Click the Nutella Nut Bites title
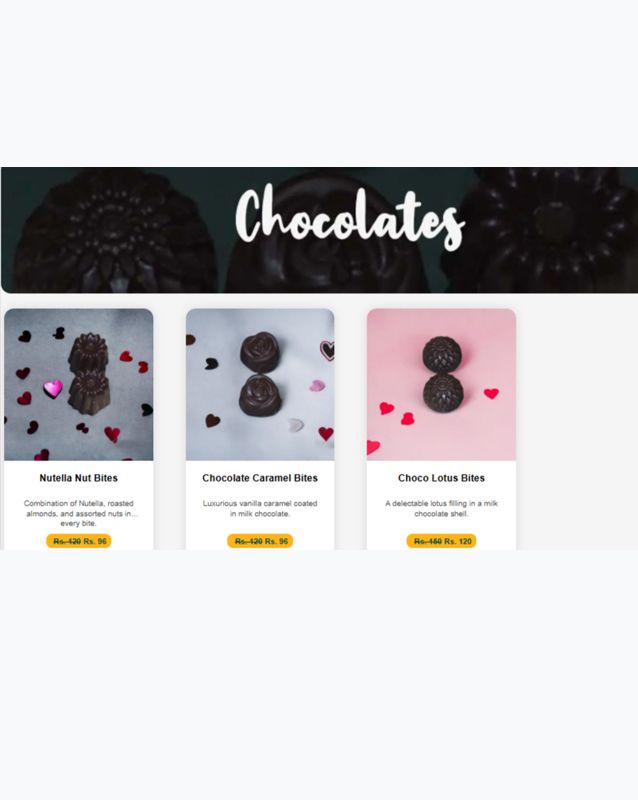This screenshot has width=638, height=800. click(79, 478)
